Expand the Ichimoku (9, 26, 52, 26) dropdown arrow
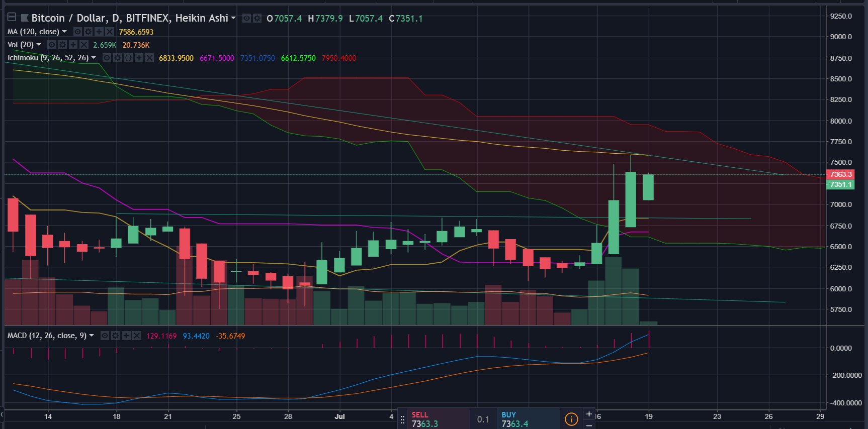The image size is (868, 429). pyautogui.click(x=94, y=58)
